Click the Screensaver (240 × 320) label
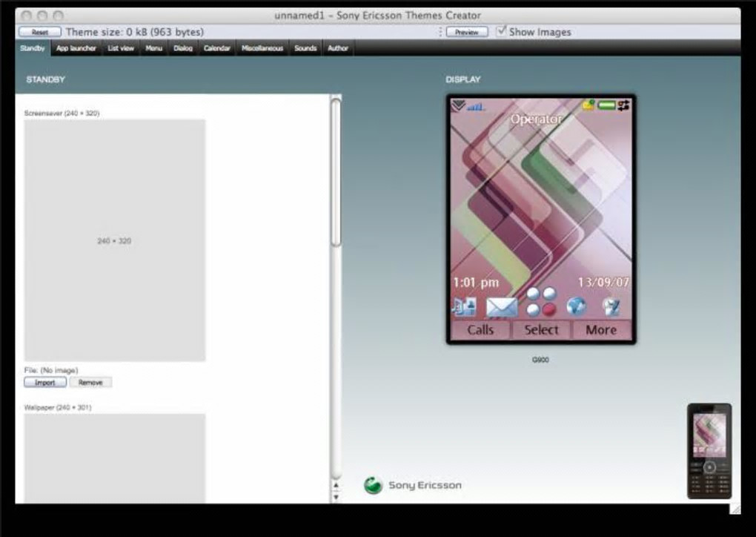 62,113
